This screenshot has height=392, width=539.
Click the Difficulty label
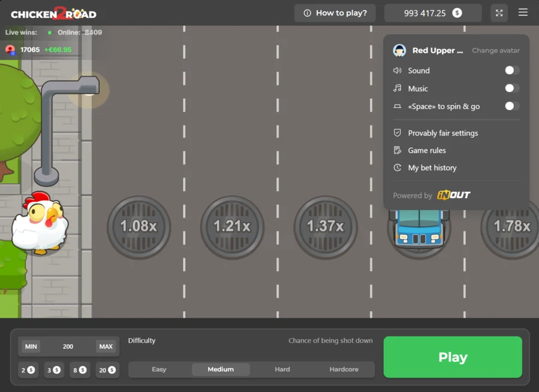point(141,341)
